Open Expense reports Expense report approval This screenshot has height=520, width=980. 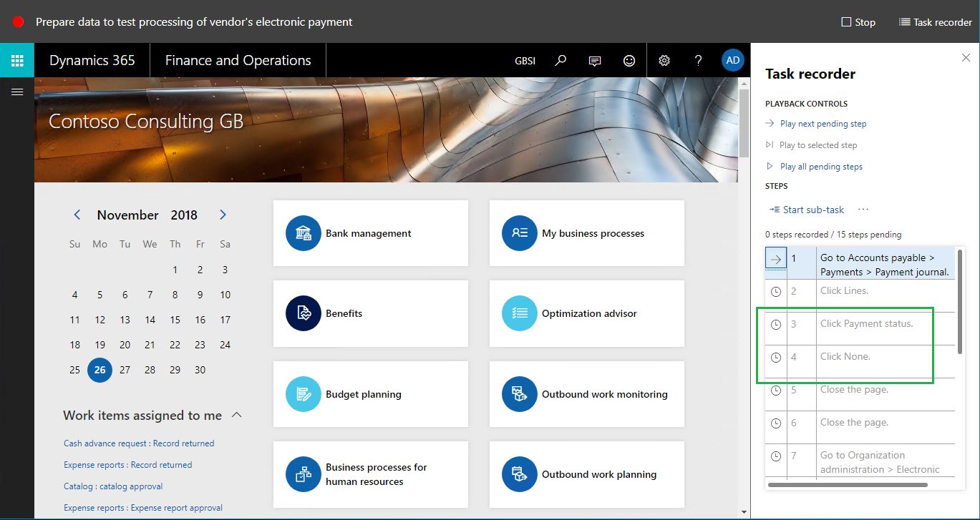click(x=143, y=508)
